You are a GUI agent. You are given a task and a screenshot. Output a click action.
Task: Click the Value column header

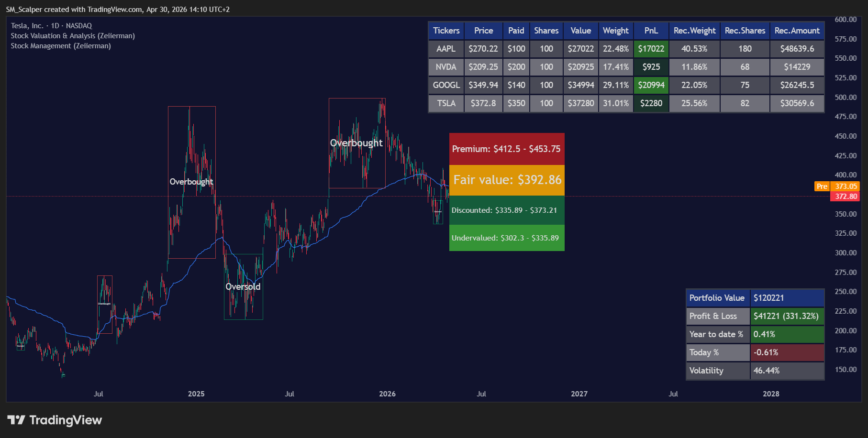tap(581, 31)
